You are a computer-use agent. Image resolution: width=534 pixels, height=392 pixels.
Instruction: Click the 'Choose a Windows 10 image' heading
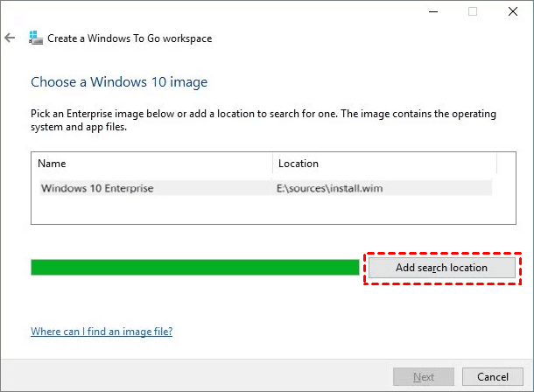(x=119, y=82)
